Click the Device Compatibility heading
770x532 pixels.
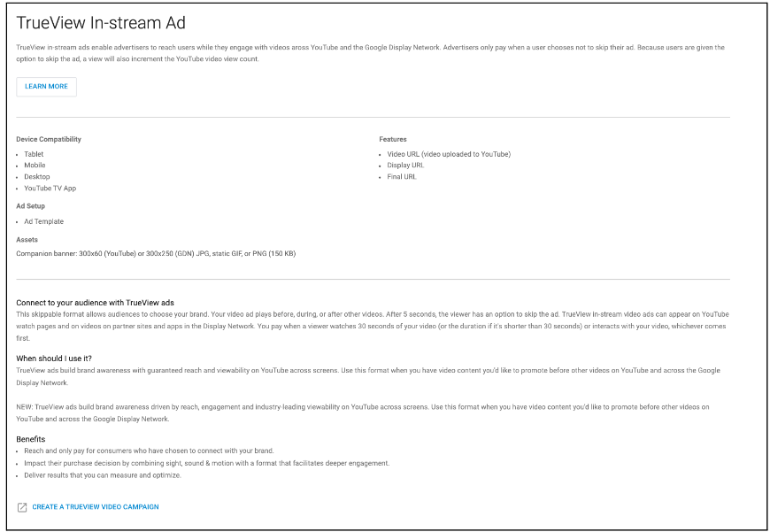pyautogui.click(x=49, y=140)
